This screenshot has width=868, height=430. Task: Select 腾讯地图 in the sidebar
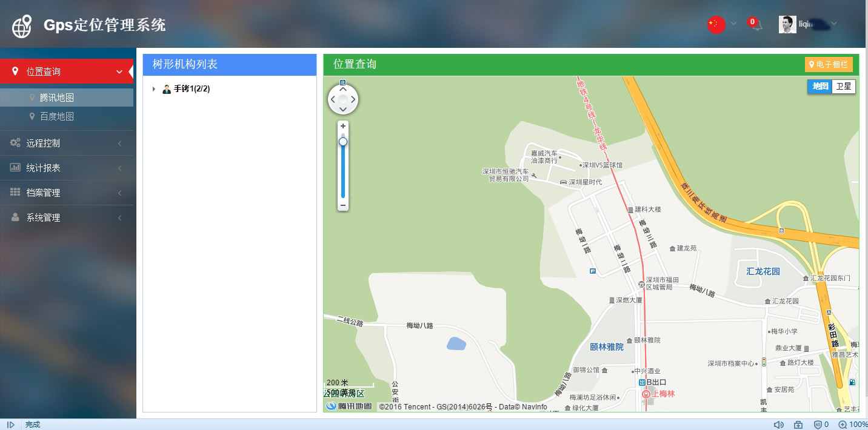[x=67, y=98]
